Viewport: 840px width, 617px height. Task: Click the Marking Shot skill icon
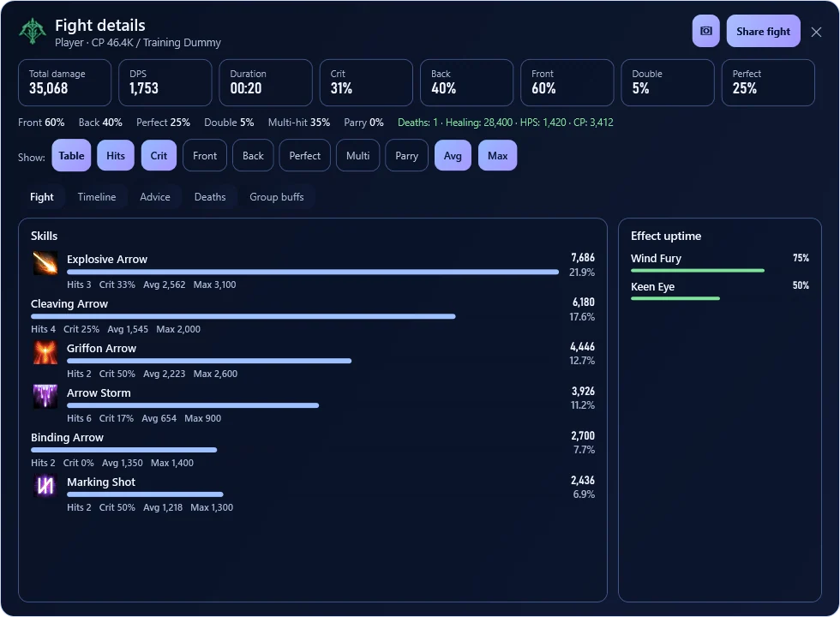coord(45,486)
